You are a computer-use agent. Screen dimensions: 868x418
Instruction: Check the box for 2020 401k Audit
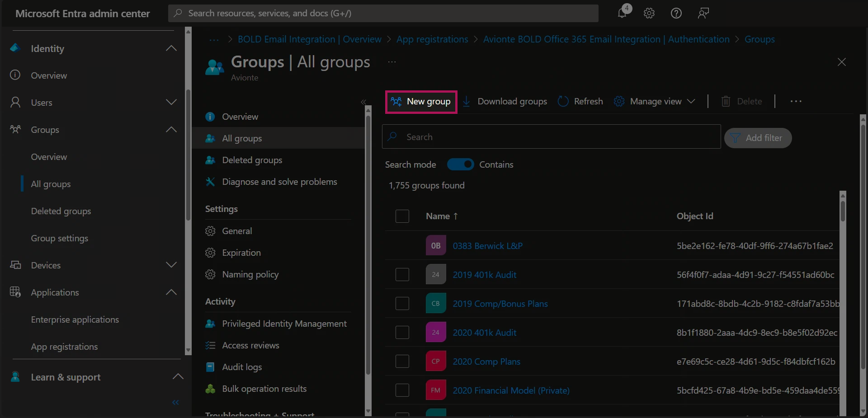point(402,332)
